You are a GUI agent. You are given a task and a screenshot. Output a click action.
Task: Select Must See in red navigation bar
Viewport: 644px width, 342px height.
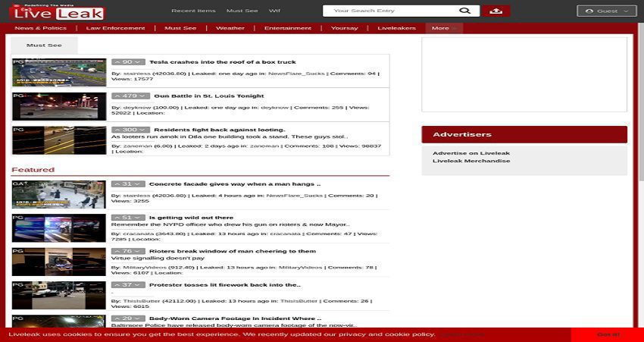pos(180,28)
